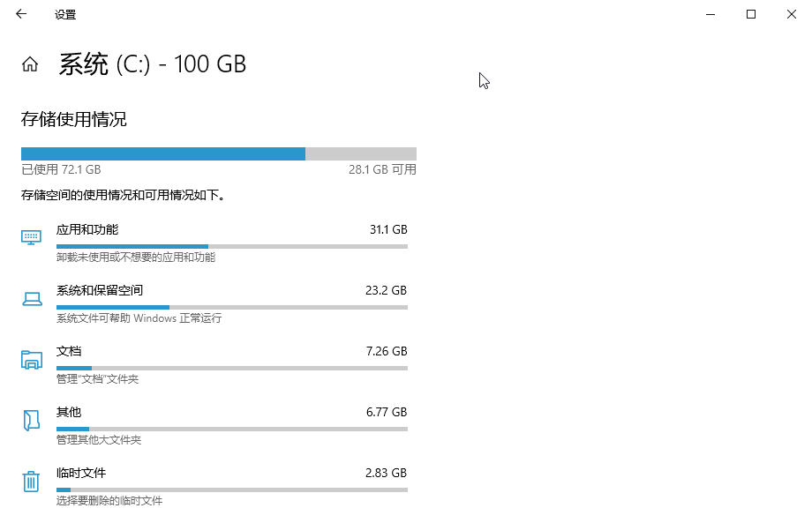Image resolution: width=812 pixels, height=523 pixels.
Task: Click the 应用和功能 keyboard icon
Action: pos(31,237)
